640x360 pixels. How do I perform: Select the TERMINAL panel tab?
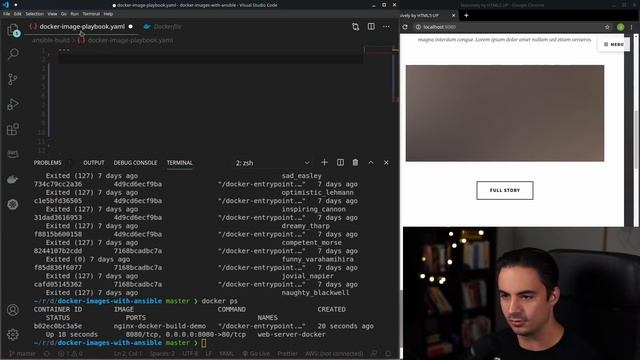[x=180, y=163]
